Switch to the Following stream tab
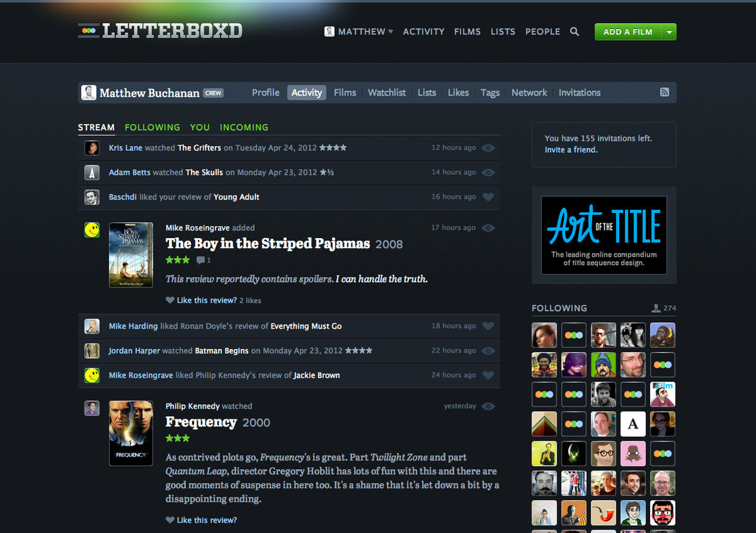The image size is (756, 533). [x=152, y=127]
